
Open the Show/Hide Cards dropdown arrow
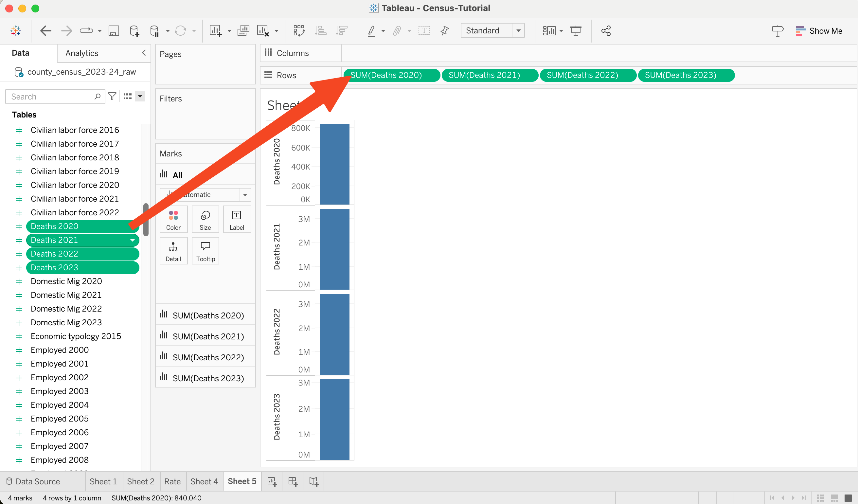coord(561,31)
